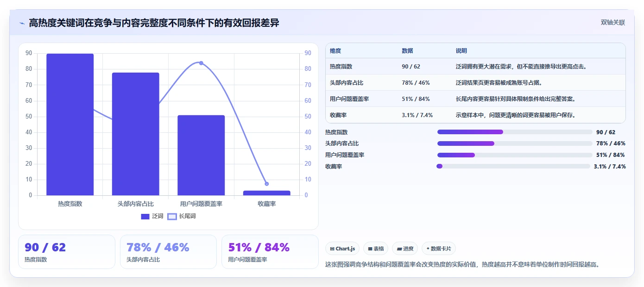This screenshot has height=287, width=644.
Task: Click the line point above 用户问题覆盖率
Action: (201, 63)
